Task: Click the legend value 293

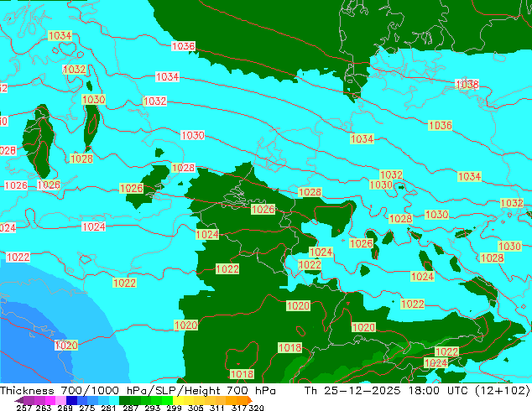Action: pyautogui.click(x=153, y=408)
